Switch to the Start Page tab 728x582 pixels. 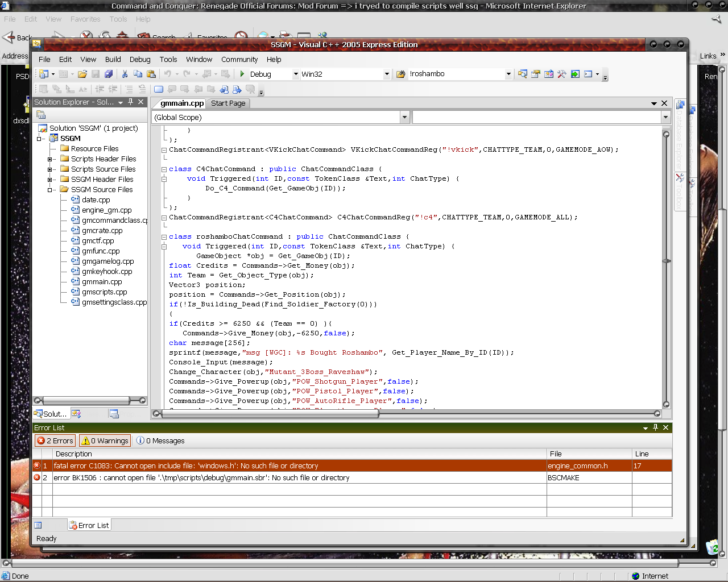coord(228,103)
